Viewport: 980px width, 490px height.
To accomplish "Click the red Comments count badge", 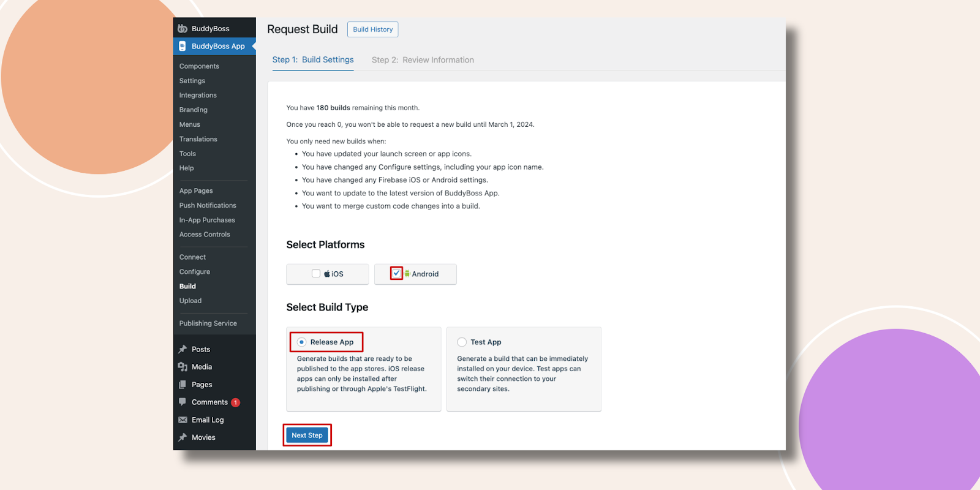I will [x=235, y=402].
